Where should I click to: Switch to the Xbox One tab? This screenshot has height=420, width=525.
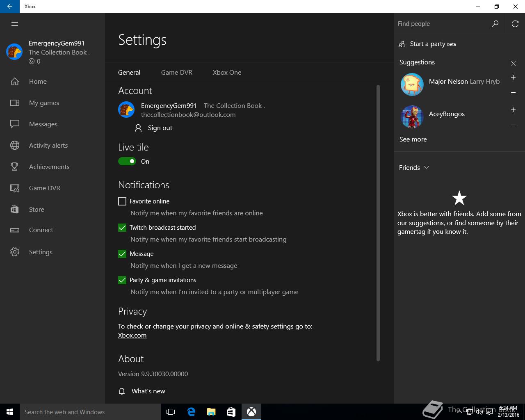pyautogui.click(x=227, y=72)
